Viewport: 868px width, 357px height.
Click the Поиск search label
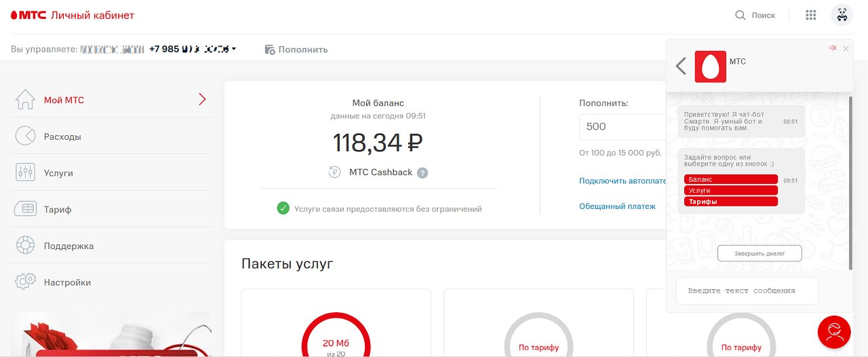[x=764, y=15]
